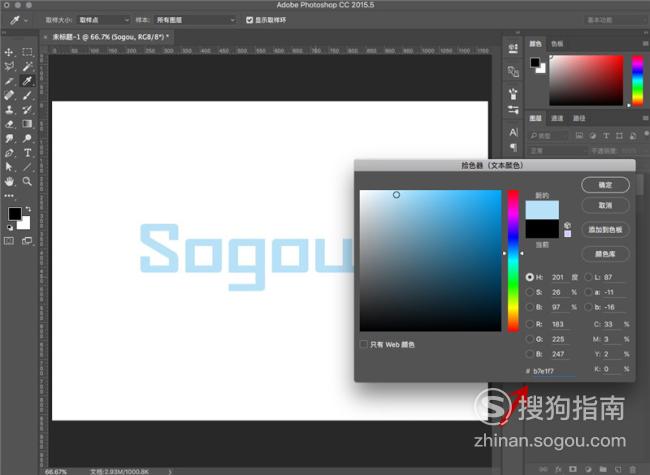Select the Magic Wand tool
The image size is (650, 475).
click(27, 66)
